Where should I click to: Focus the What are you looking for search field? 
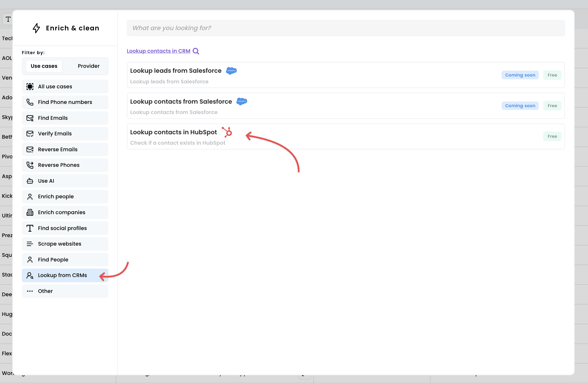tap(346, 28)
